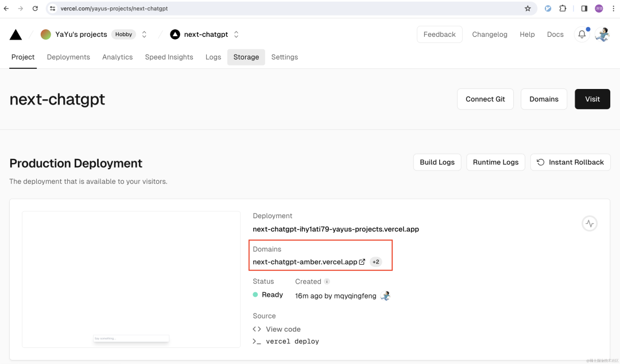
Task: Toggle the browser side panel icon
Action: [584, 8]
